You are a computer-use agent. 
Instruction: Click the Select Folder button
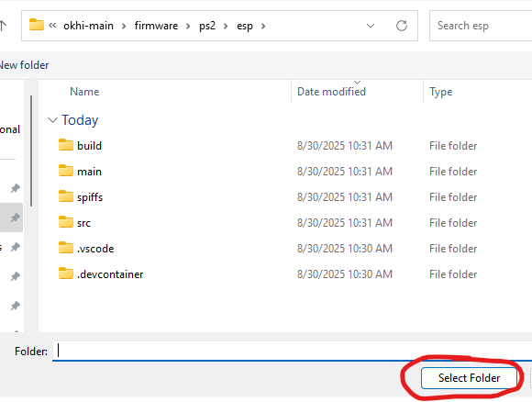pos(470,378)
